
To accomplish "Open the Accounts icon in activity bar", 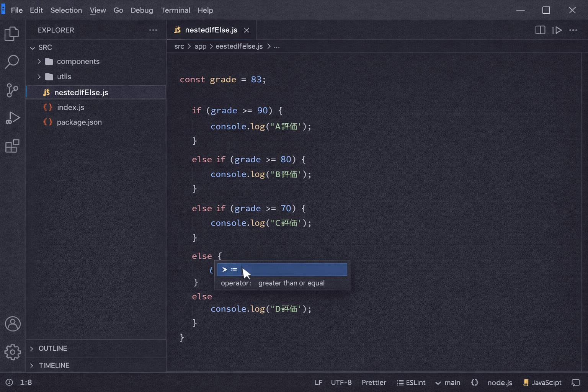I will (x=13, y=323).
